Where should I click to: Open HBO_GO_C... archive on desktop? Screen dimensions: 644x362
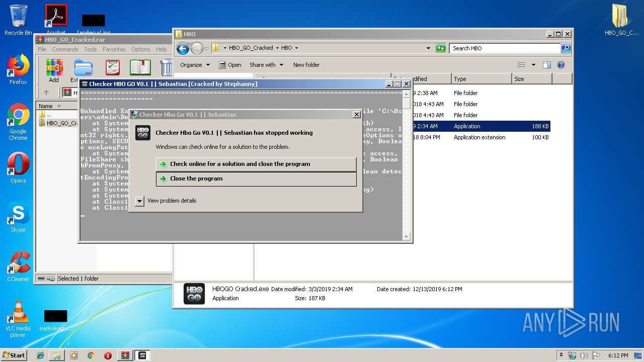coord(621,20)
